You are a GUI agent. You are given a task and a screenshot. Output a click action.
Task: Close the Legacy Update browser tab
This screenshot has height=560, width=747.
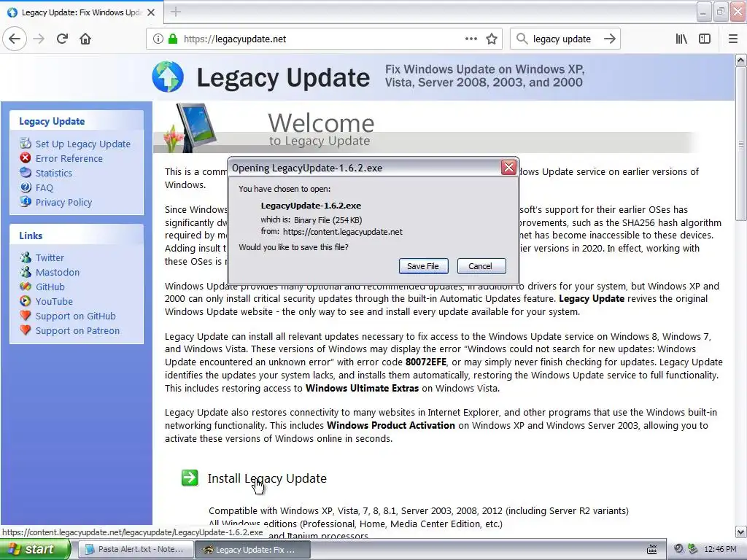[x=151, y=12]
